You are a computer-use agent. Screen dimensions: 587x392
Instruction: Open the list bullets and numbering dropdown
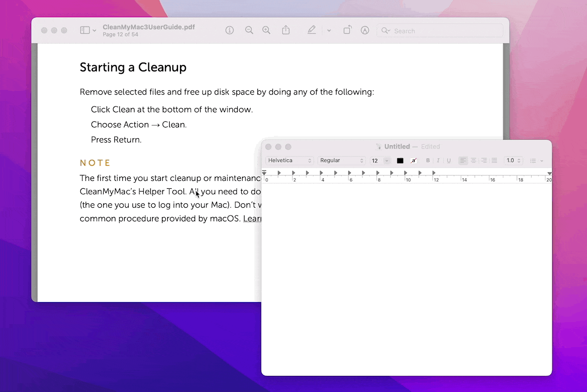[x=537, y=160]
